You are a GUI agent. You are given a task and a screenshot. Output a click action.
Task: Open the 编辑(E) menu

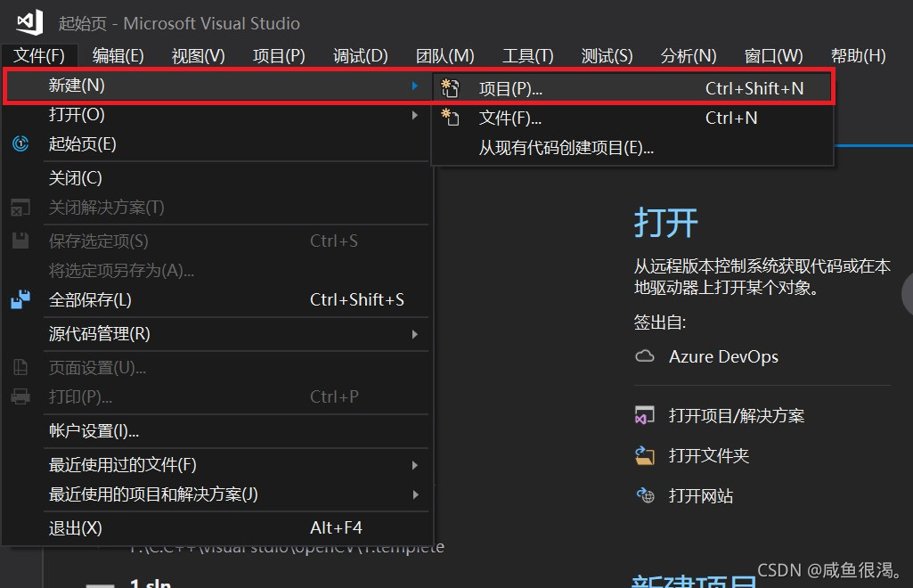tap(118, 56)
